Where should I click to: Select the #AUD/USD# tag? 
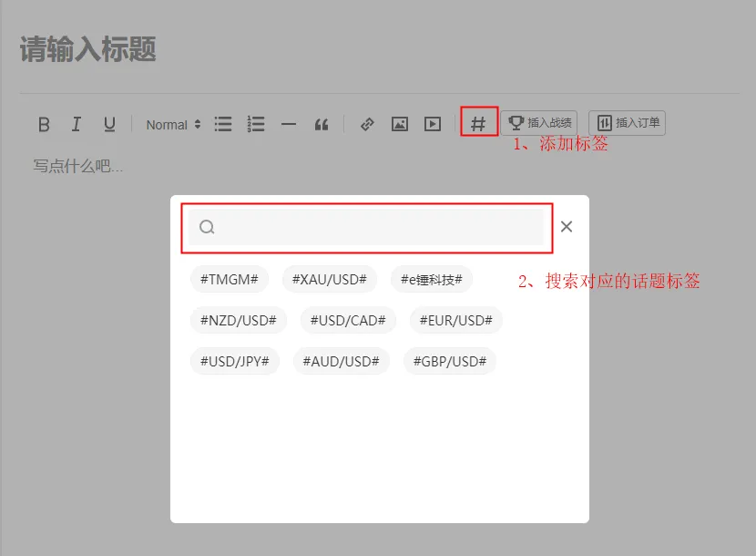pos(342,362)
